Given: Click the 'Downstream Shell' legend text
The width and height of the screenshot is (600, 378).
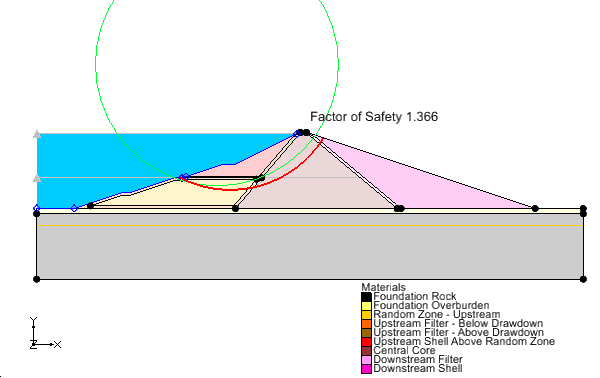Looking at the screenshot, I should point(418,369).
